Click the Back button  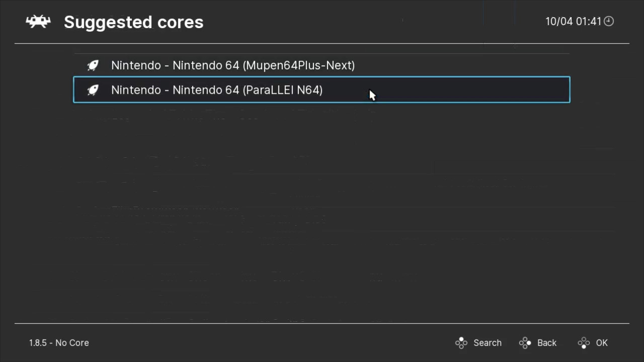pyautogui.click(x=546, y=342)
